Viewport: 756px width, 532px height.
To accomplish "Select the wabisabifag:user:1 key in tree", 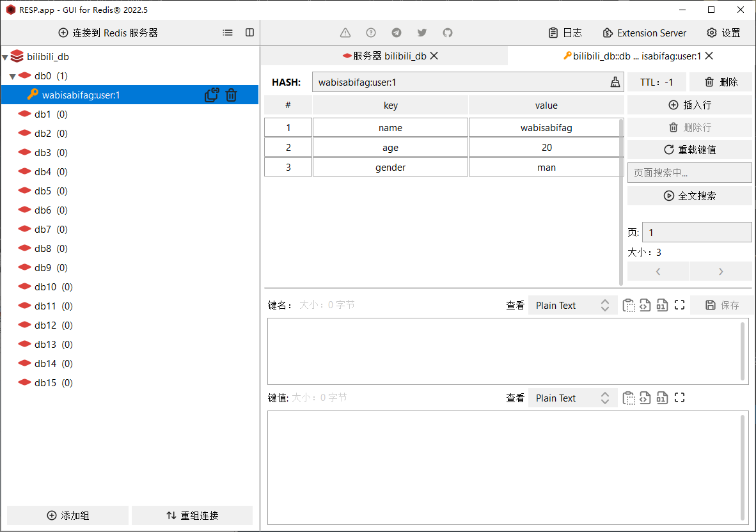I will (130, 95).
